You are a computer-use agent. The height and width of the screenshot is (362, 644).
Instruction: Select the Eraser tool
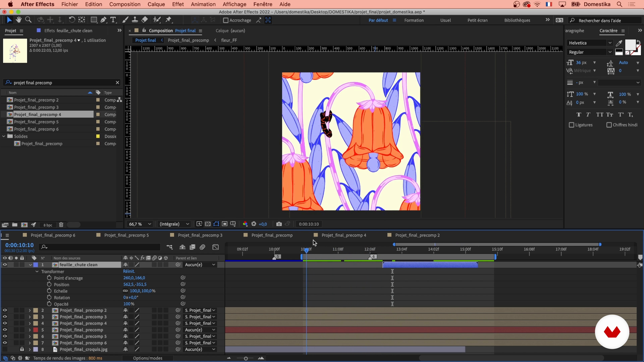click(x=145, y=20)
